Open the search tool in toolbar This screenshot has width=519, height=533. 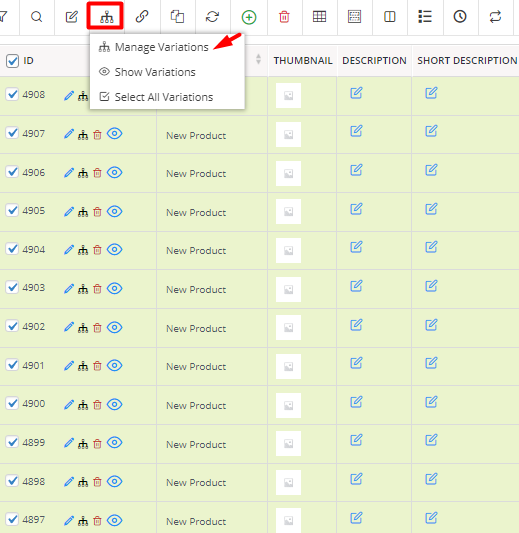tap(36, 17)
